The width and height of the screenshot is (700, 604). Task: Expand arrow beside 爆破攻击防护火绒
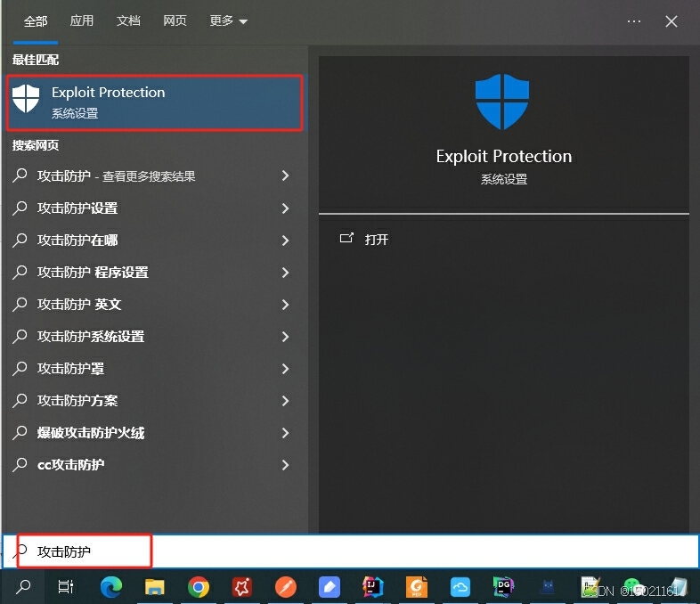(x=286, y=433)
